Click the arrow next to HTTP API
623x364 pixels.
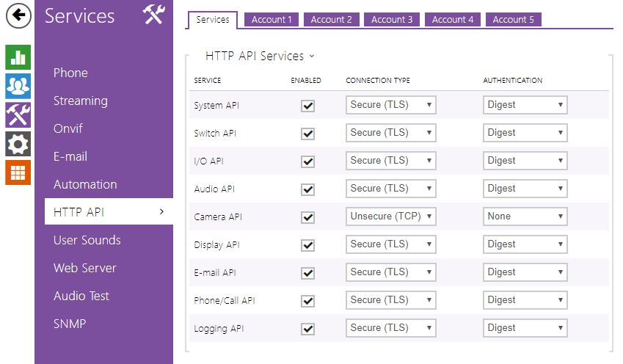click(161, 212)
